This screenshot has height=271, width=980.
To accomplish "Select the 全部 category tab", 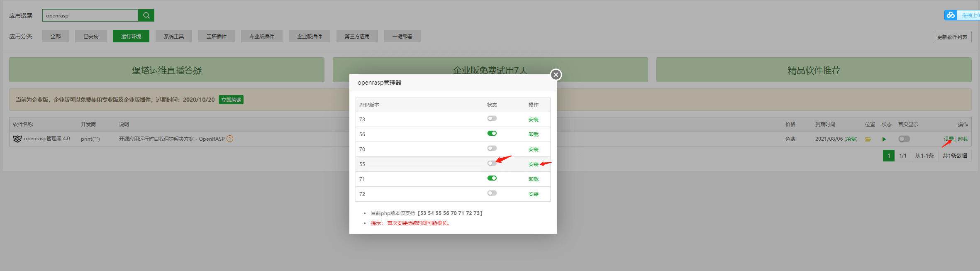I will click(56, 36).
